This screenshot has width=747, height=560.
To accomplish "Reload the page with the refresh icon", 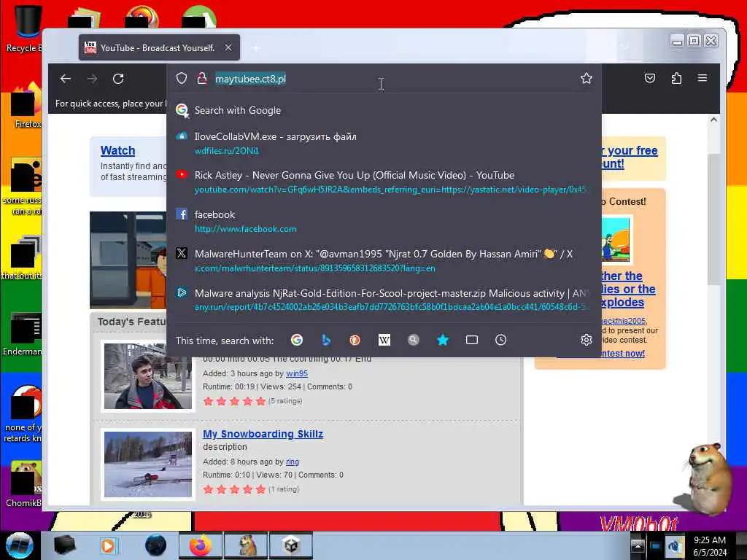I will (x=118, y=79).
